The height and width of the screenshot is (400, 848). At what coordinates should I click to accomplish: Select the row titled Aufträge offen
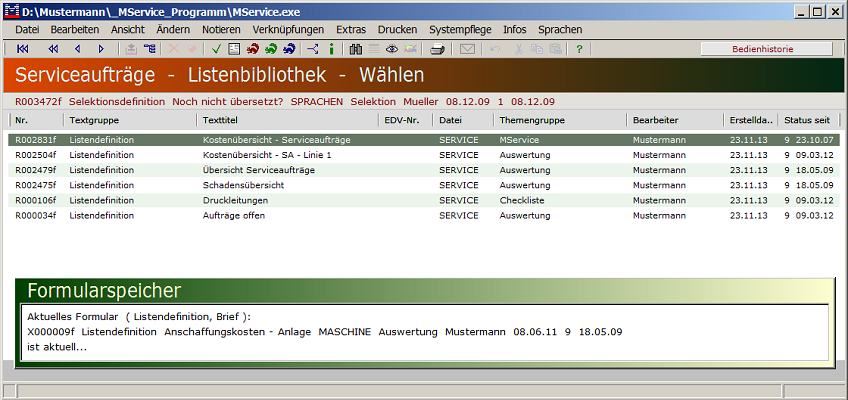point(233,215)
